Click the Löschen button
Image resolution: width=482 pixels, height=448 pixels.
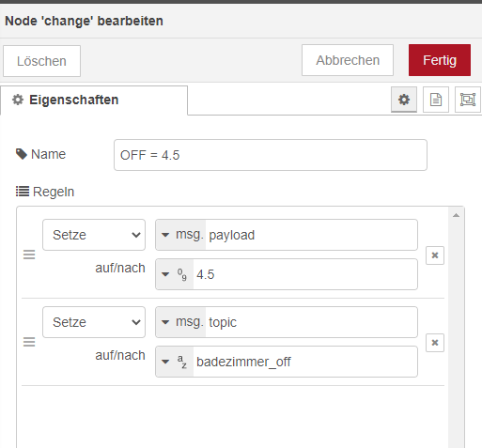click(x=41, y=61)
